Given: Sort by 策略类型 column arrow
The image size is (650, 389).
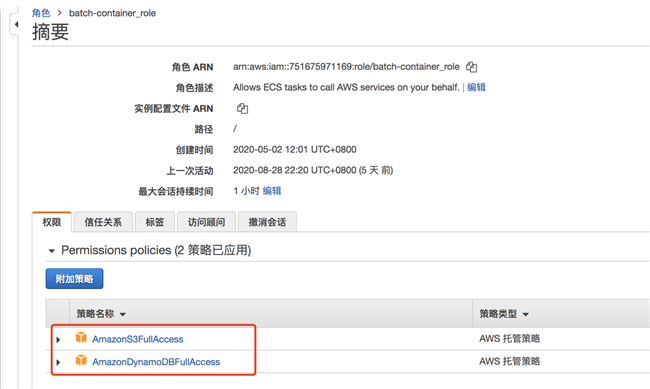Looking at the screenshot, I should 526,314.
